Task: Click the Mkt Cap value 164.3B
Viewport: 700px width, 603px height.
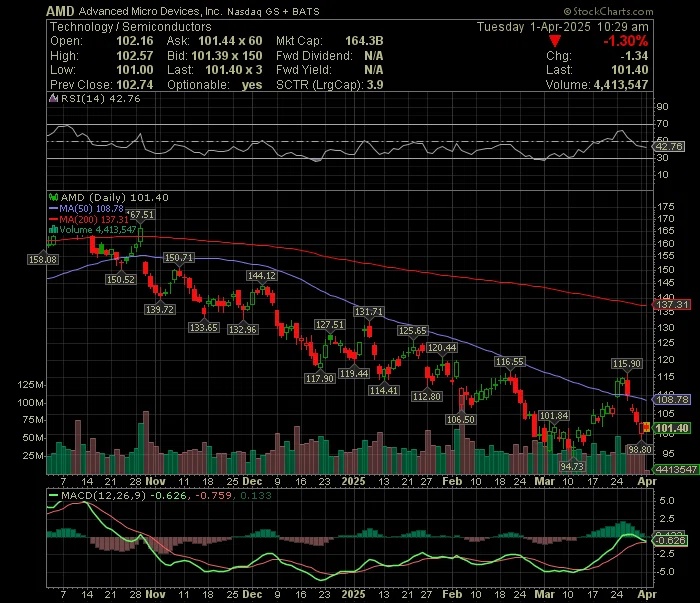Action: pos(364,41)
